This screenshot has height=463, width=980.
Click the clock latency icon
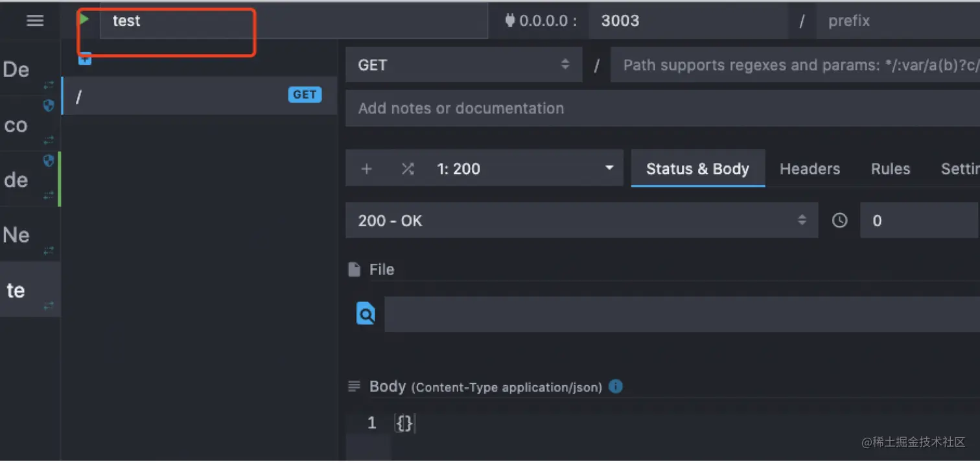(x=839, y=220)
